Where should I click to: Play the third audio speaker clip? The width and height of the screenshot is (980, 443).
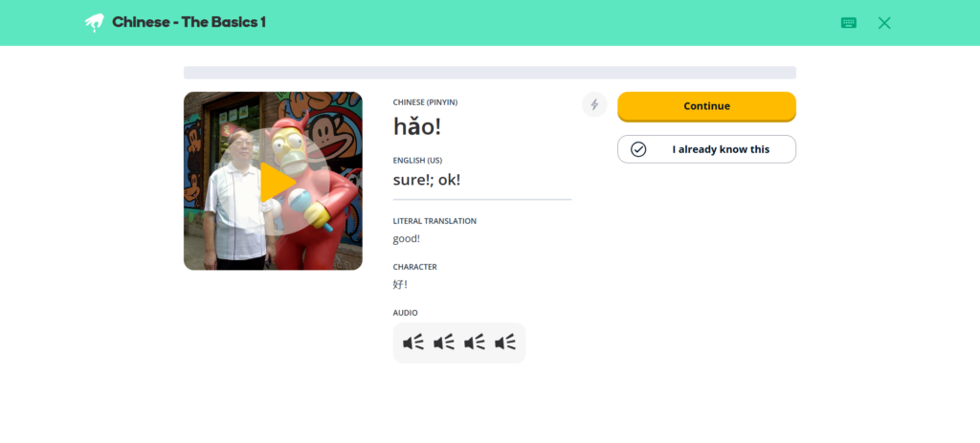475,343
